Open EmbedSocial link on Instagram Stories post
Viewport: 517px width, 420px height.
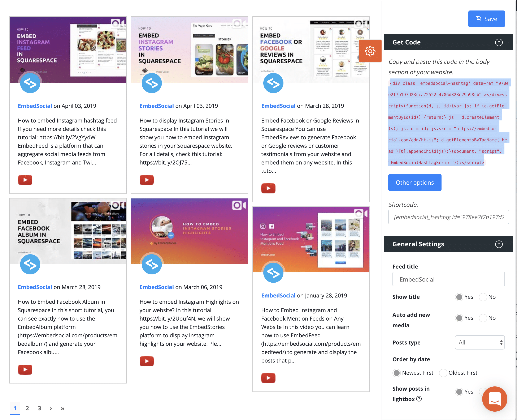click(x=156, y=106)
